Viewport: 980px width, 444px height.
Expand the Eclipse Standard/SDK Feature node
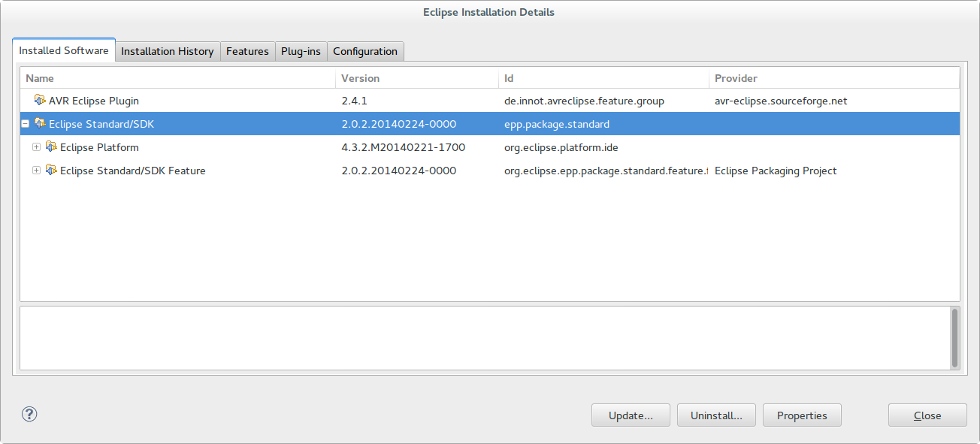click(36, 171)
